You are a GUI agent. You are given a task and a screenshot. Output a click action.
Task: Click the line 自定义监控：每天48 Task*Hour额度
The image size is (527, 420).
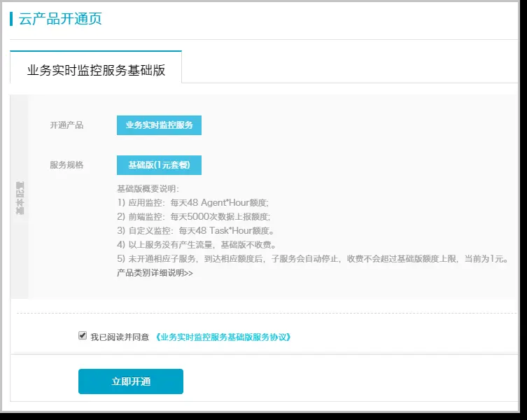pyautogui.click(x=195, y=231)
